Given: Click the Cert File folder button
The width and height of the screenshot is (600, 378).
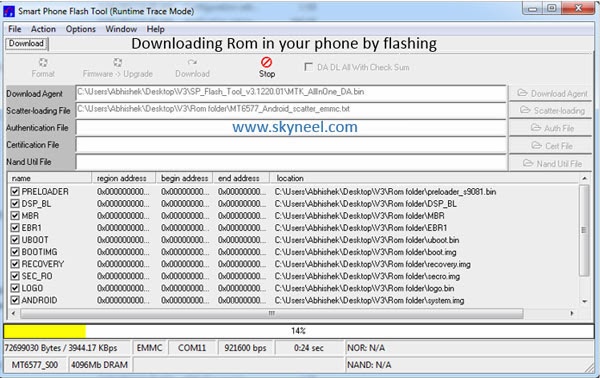Looking at the screenshot, I should click(x=550, y=146).
